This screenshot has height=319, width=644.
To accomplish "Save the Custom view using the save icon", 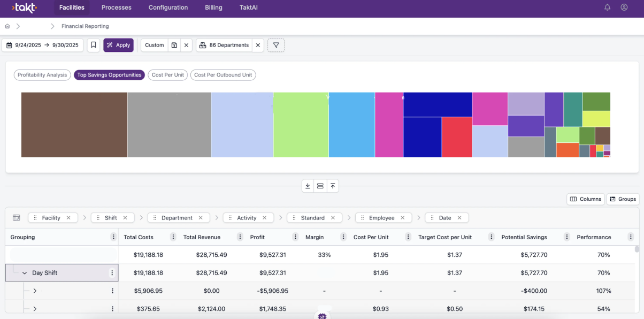I will [175, 45].
